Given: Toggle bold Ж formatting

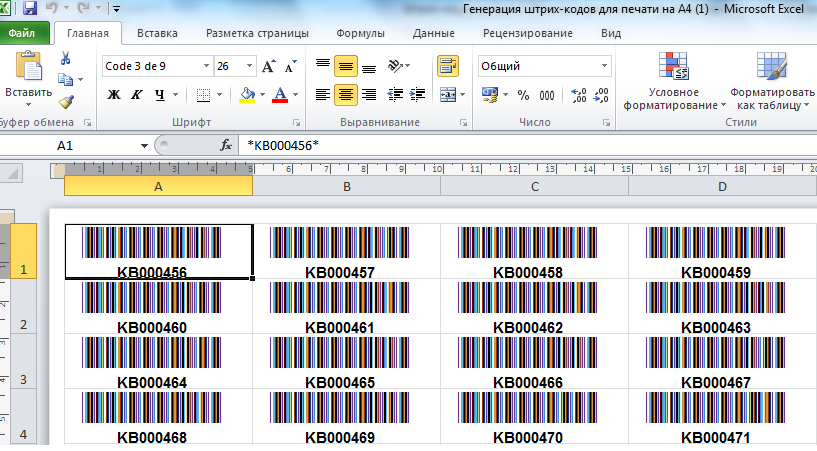Looking at the screenshot, I should point(114,95).
